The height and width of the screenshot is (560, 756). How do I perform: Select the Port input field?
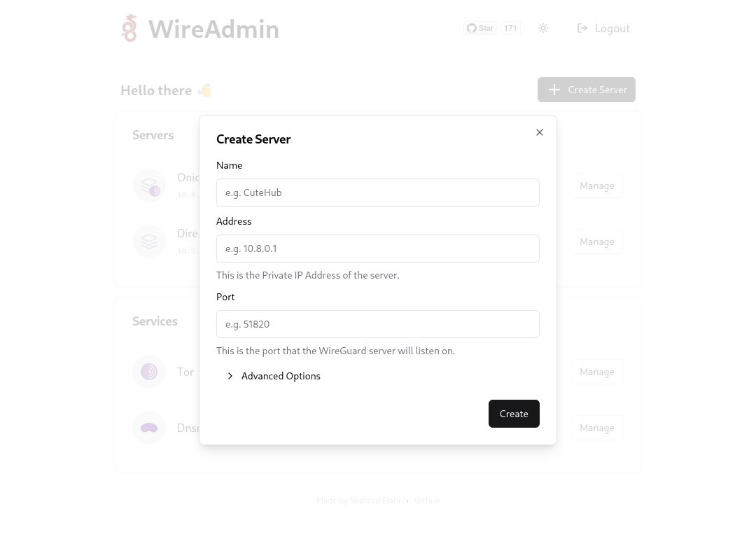coord(378,324)
